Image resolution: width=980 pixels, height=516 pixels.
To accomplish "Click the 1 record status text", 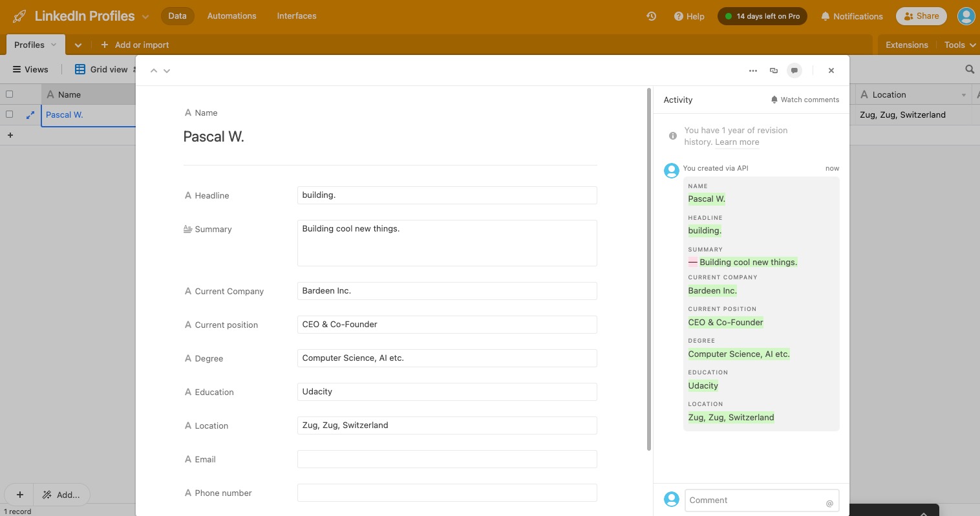I will [17, 511].
